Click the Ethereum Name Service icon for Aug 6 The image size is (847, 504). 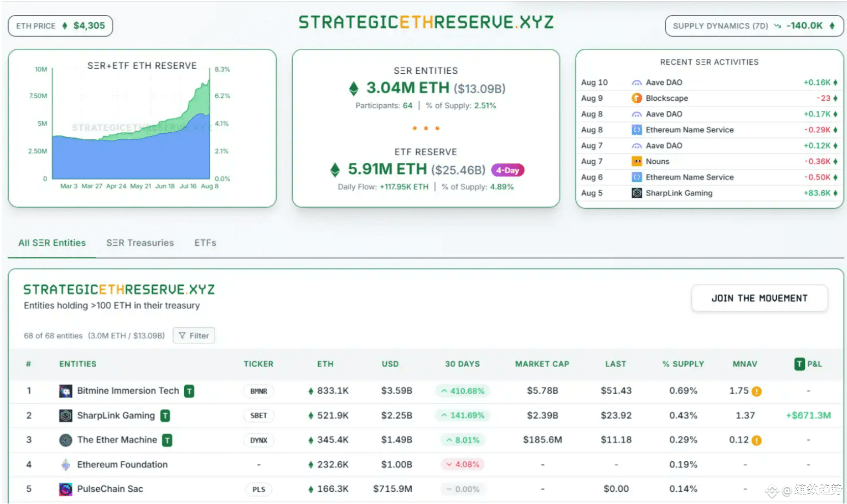tap(637, 177)
